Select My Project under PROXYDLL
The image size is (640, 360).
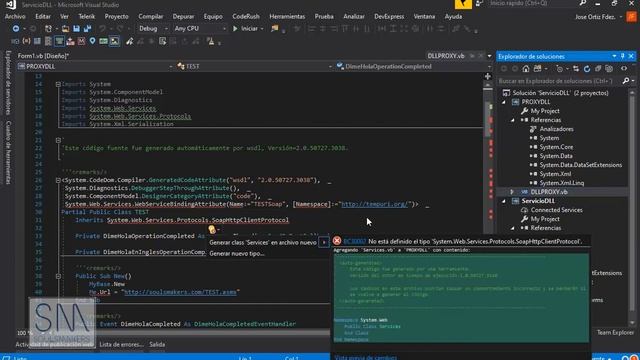click(545, 111)
